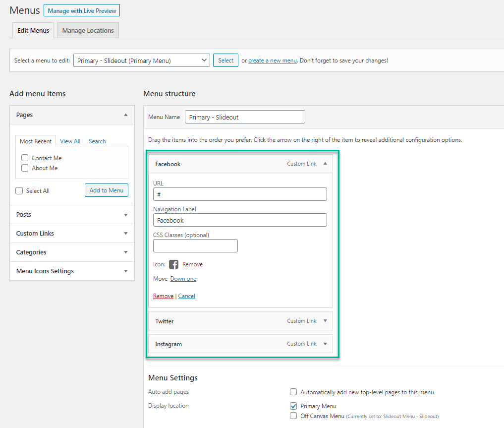504x428 pixels.
Task: Move Facebook item Down one
Action: coord(183,279)
